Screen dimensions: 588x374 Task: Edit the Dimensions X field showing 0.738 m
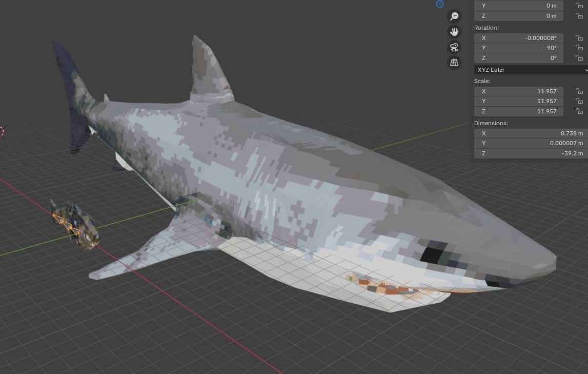point(529,133)
